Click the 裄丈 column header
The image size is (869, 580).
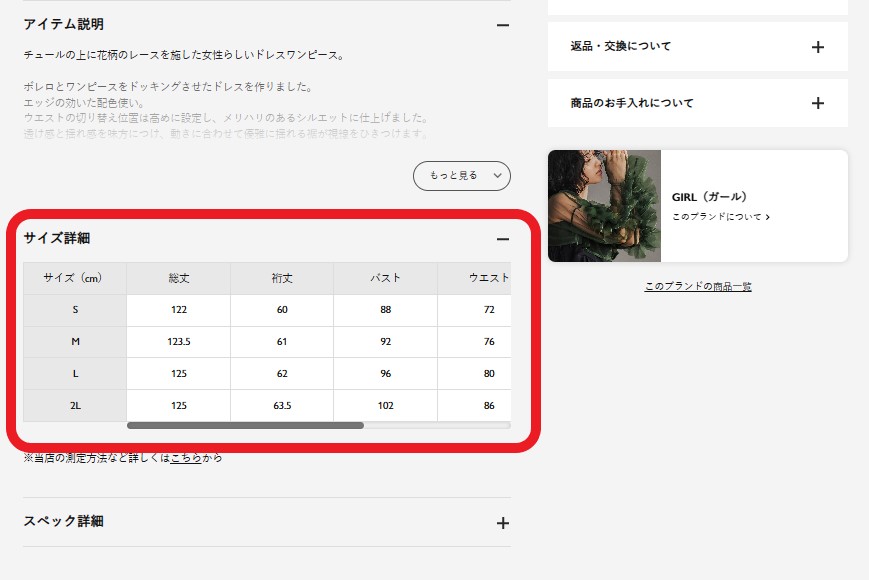tap(282, 278)
